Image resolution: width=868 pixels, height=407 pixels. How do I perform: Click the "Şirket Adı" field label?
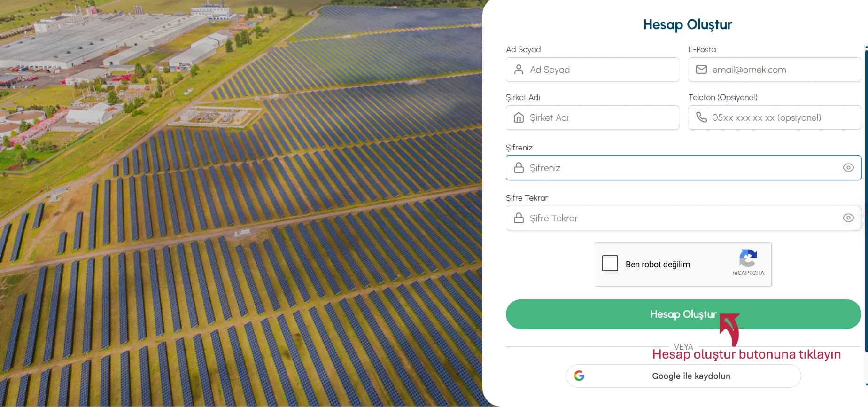[x=523, y=97]
